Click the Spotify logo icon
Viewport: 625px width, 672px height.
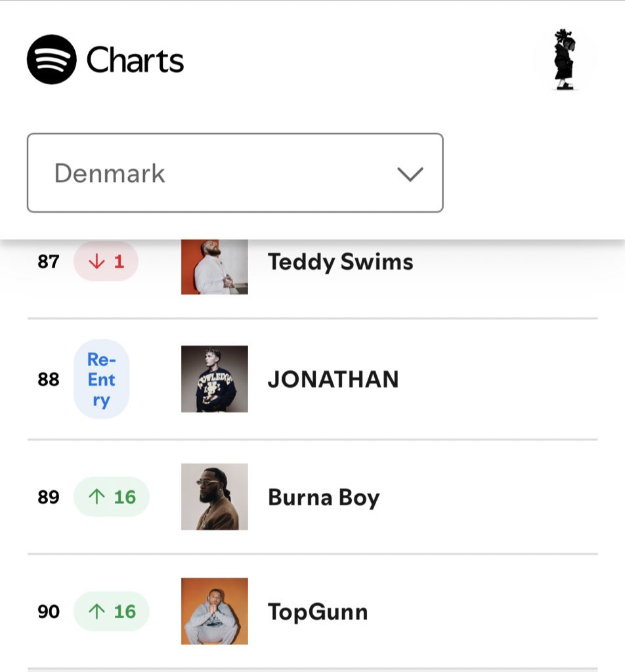point(52,60)
